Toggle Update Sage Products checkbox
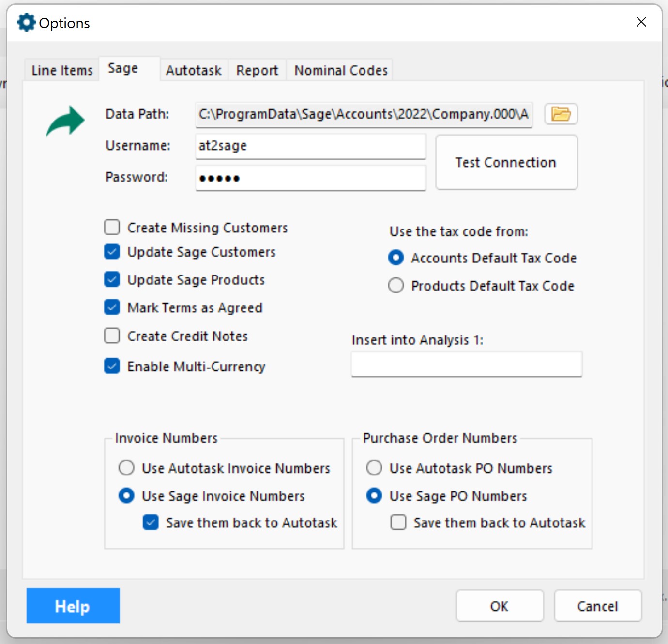Screen dimensions: 668x644 pos(112,280)
